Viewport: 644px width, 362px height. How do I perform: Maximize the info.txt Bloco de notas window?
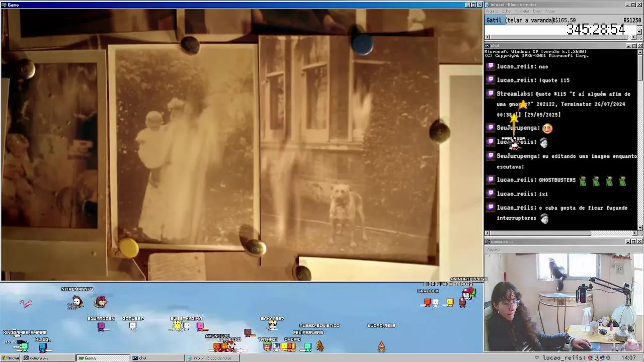pos(633,5)
